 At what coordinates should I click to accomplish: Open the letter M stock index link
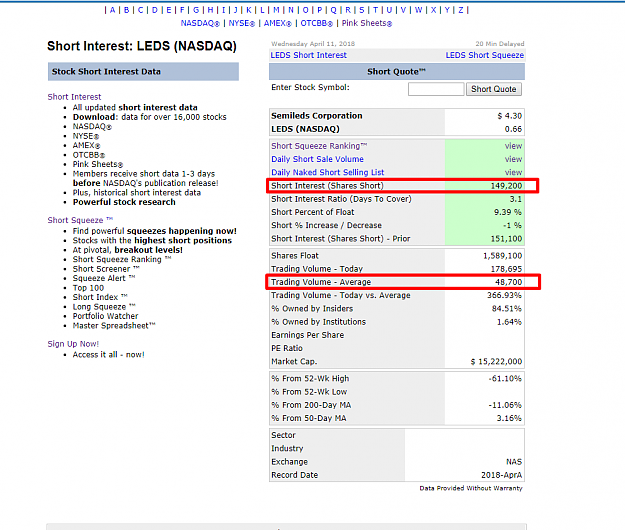(276, 10)
